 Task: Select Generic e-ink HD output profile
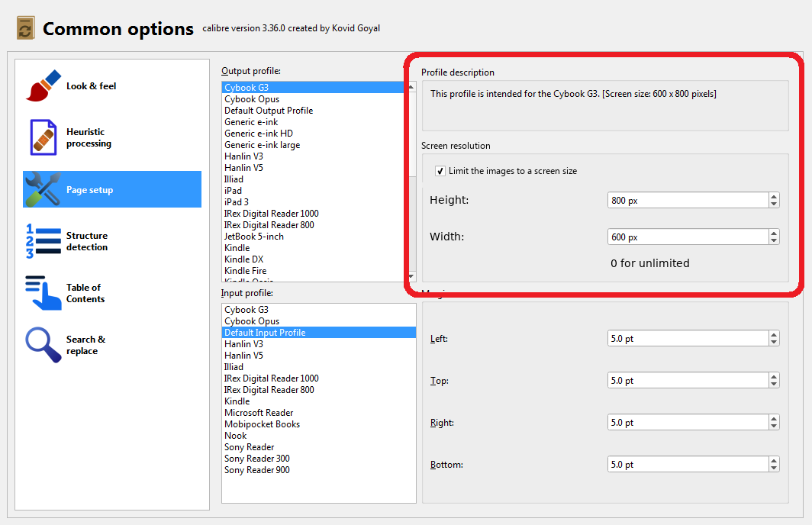258,134
